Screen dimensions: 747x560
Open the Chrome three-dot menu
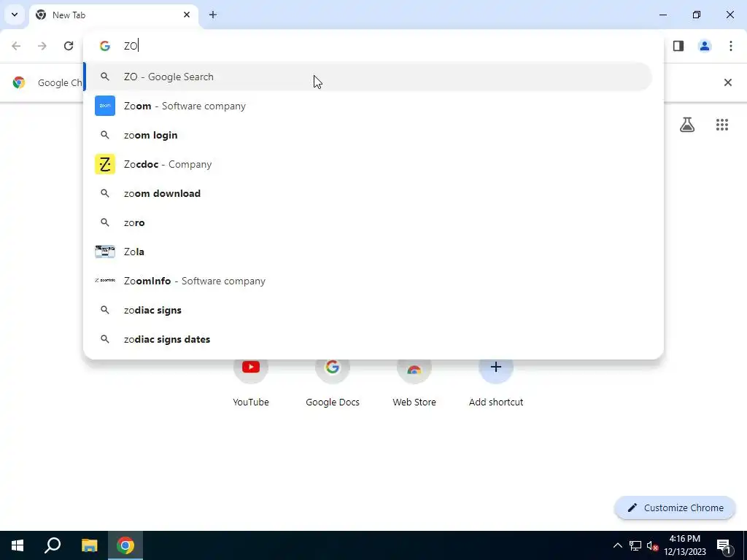coord(731,46)
